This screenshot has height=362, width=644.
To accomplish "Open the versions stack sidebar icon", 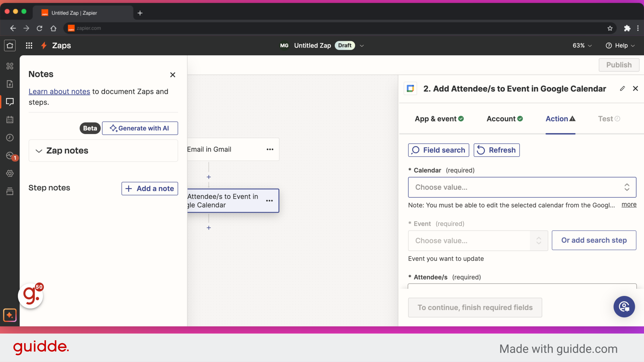I will (10, 191).
